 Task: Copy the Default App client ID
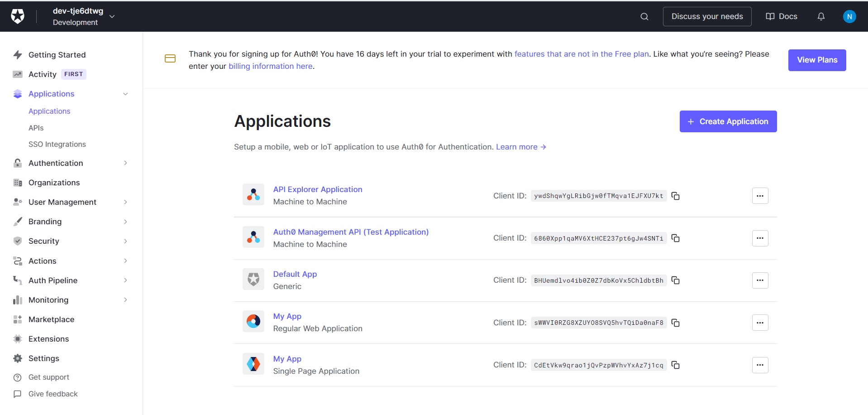676,280
